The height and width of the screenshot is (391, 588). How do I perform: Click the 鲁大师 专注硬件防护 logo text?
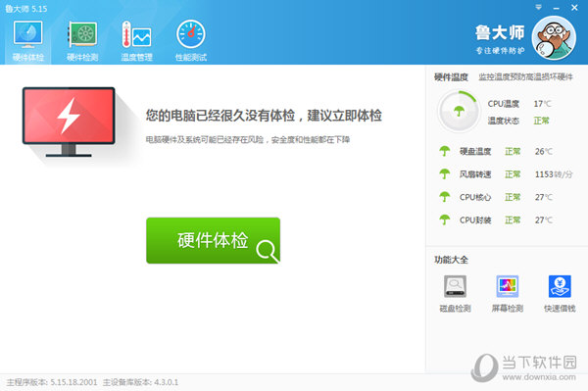500,40
